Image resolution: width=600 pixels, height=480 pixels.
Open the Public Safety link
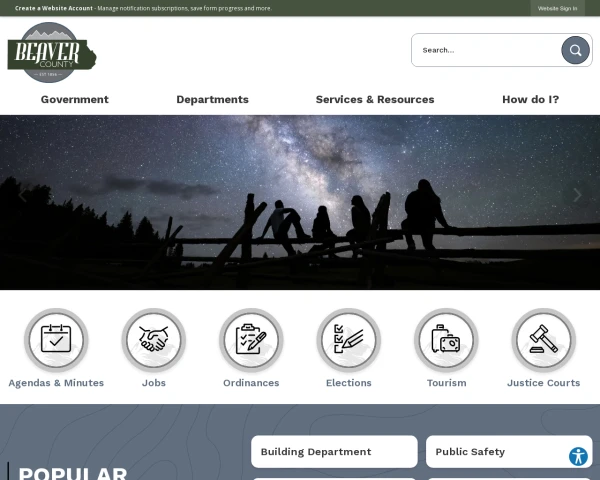point(509,452)
